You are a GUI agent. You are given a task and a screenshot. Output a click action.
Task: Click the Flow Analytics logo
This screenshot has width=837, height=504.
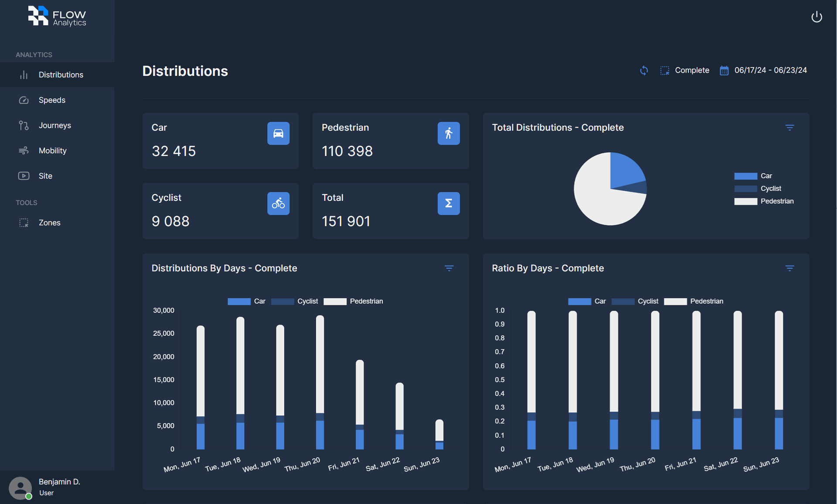click(x=57, y=17)
